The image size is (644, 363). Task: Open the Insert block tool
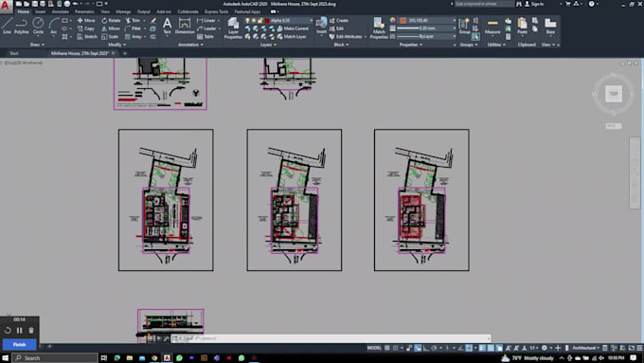click(x=321, y=26)
